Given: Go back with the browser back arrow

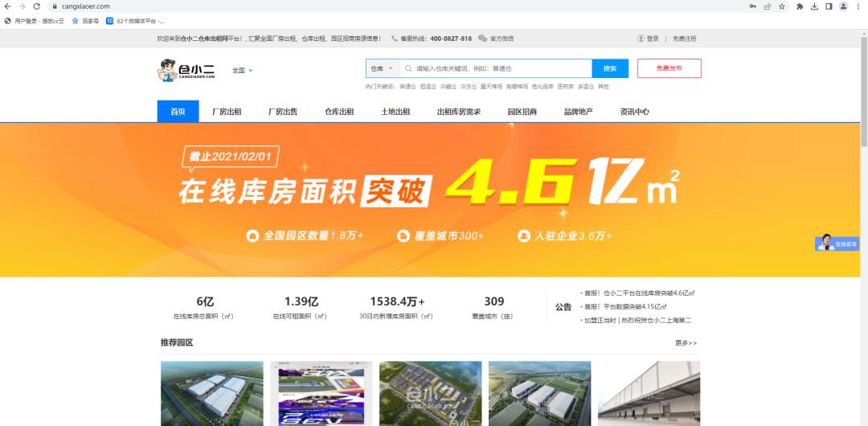Looking at the screenshot, I should click(x=8, y=6).
